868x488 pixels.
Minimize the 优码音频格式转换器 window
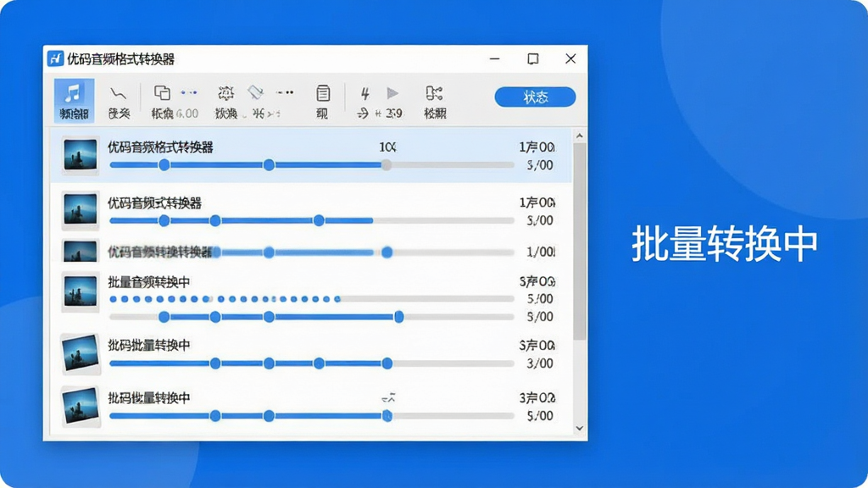pos(495,58)
